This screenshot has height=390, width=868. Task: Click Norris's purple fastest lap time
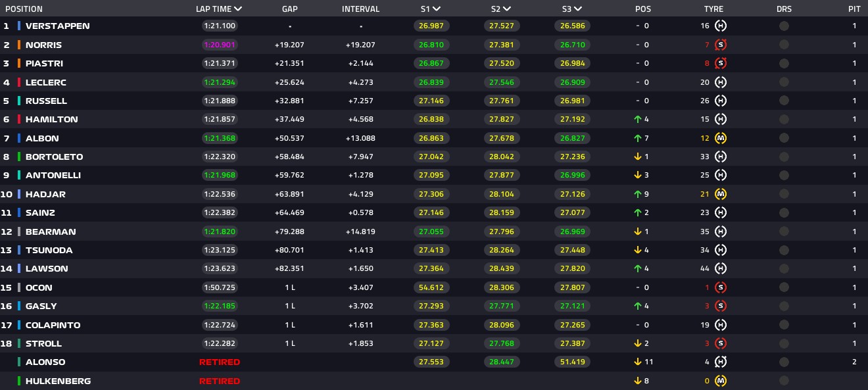[x=220, y=45]
